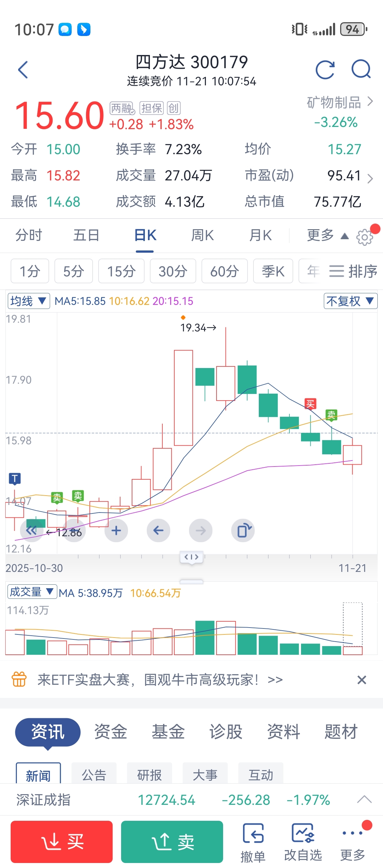The image size is (383, 868).
Task: Select the 公告 sub-tab filter
Action: click(x=94, y=774)
